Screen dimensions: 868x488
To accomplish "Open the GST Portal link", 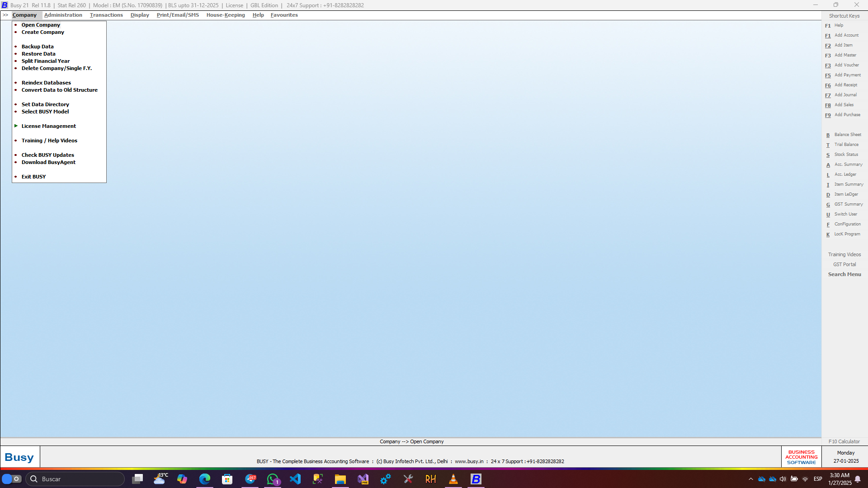I will pyautogui.click(x=844, y=264).
